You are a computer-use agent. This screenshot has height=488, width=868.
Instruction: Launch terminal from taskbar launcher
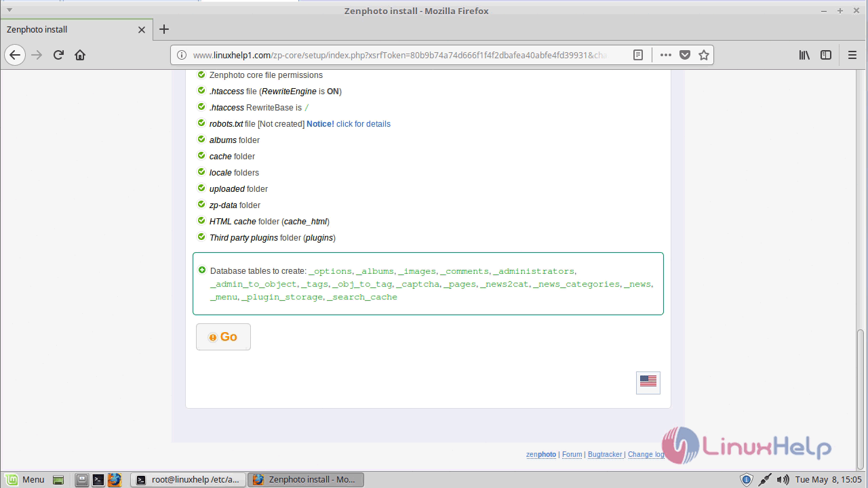coord(98,480)
